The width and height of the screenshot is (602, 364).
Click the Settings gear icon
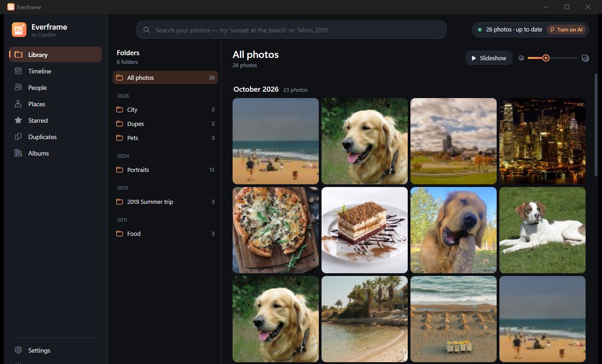click(x=18, y=350)
